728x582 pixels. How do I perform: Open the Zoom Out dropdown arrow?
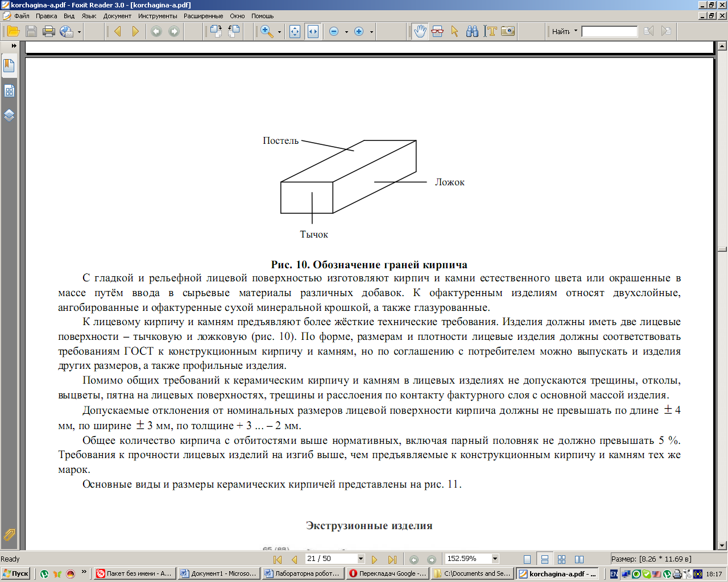click(x=346, y=32)
